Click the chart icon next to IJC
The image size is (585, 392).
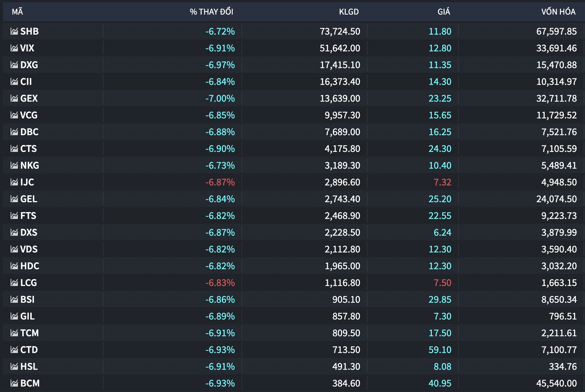(x=14, y=182)
